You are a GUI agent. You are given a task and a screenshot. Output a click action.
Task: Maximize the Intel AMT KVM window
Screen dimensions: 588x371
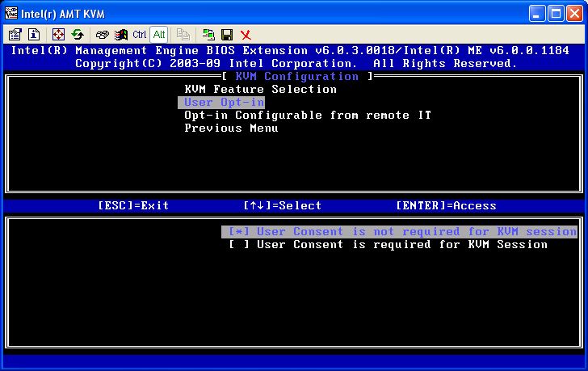pyautogui.click(x=556, y=13)
